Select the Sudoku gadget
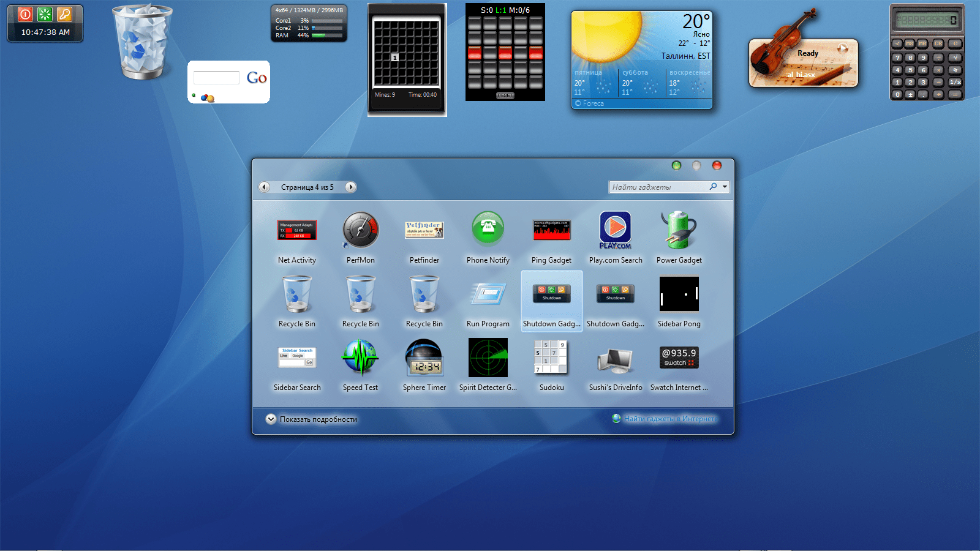Viewport: 980px width, 551px height. [552, 366]
